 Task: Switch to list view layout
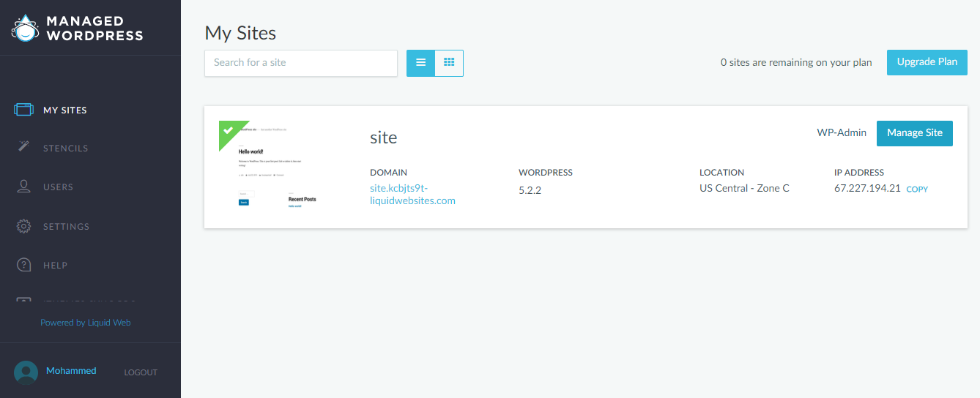tap(420, 63)
